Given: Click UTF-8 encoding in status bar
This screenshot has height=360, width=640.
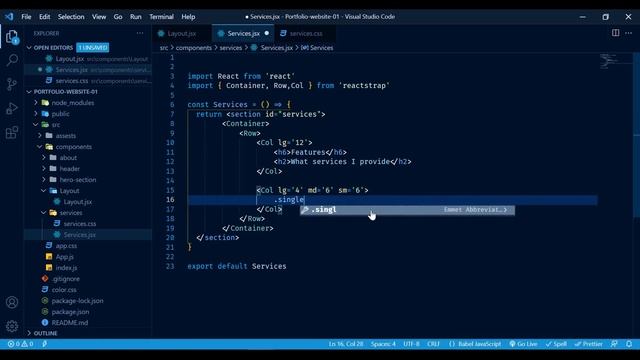Looking at the screenshot, I should click(x=411, y=344).
